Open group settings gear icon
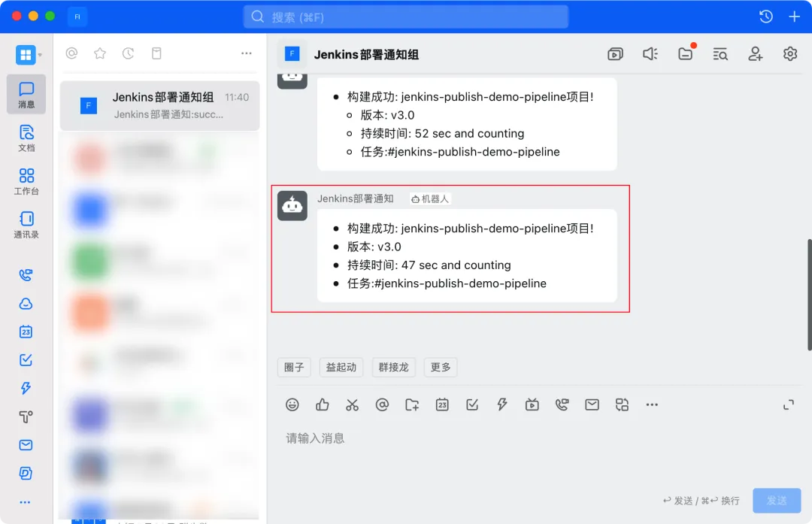Viewport: 812px width, 524px height. pos(790,54)
